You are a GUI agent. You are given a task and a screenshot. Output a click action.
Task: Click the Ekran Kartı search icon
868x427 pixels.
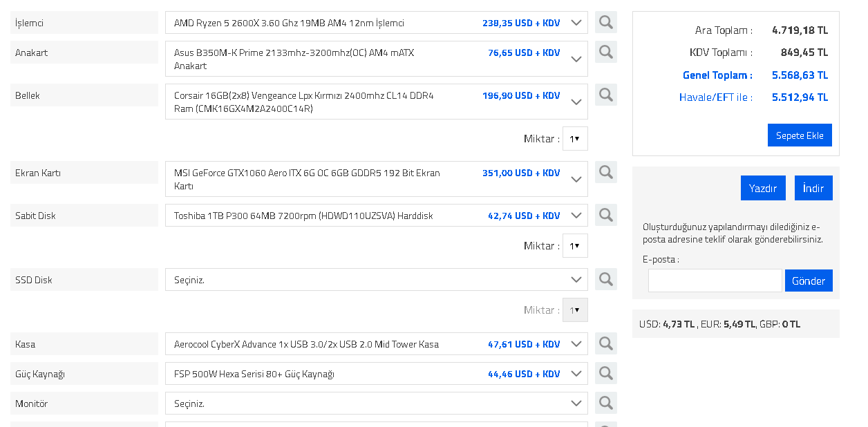605,172
